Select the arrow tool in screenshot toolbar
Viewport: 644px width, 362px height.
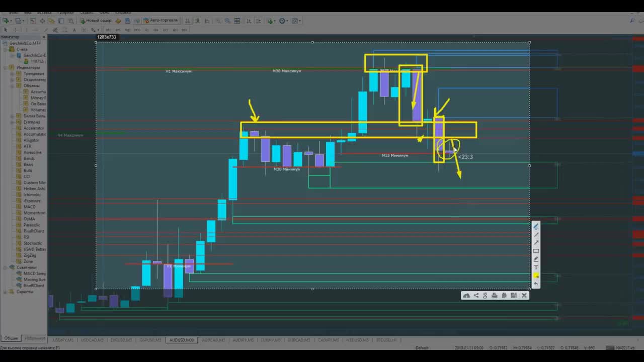pyautogui.click(x=536, y=243)
